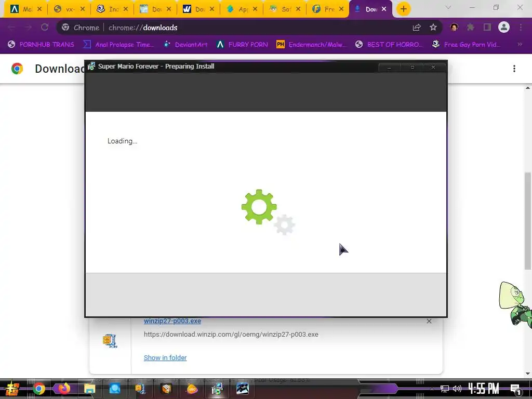Click the WinZip download URL text
Viewport: 532px width, 399px height.
(231, 334)
